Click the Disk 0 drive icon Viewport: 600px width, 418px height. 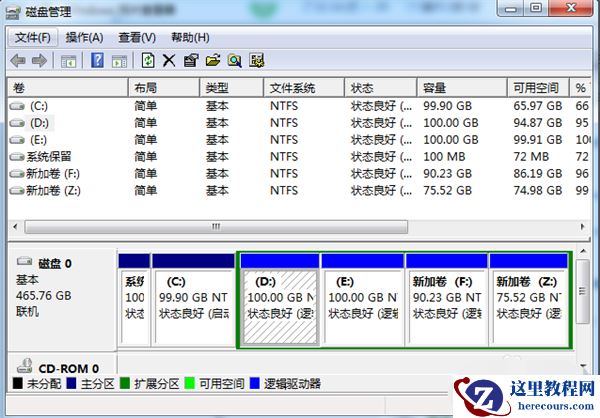click(24, 261)
